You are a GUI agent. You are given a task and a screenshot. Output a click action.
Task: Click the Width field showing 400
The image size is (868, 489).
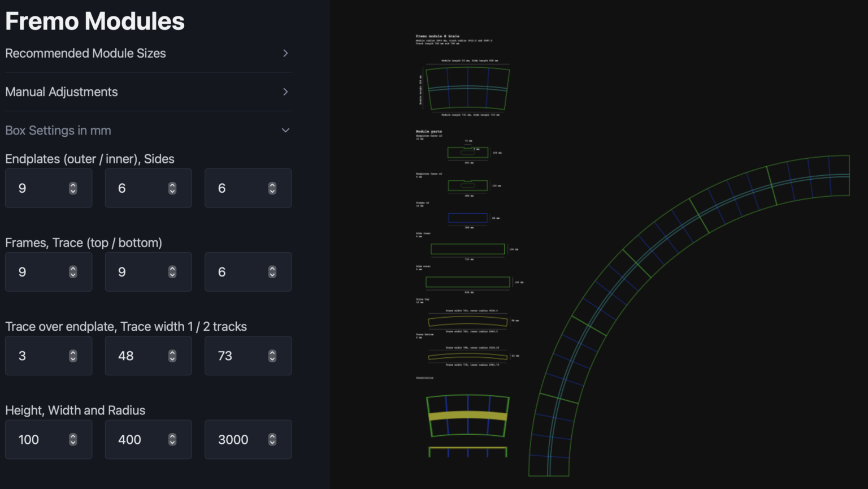pos(148,439)
